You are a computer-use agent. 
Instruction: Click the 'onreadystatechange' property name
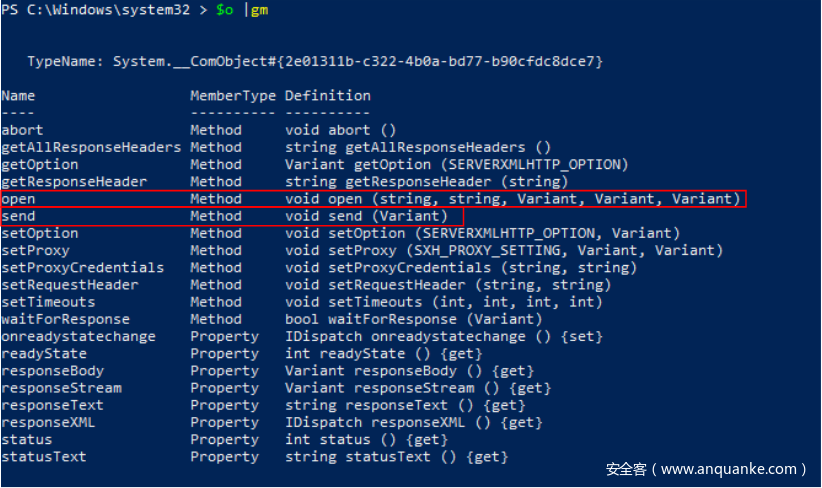(x=78, y=337)
